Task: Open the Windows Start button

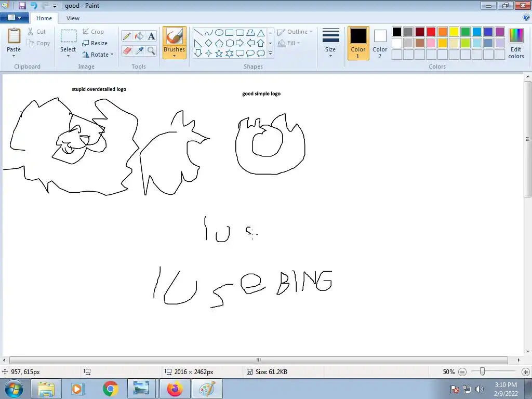Action: (14, 389)
